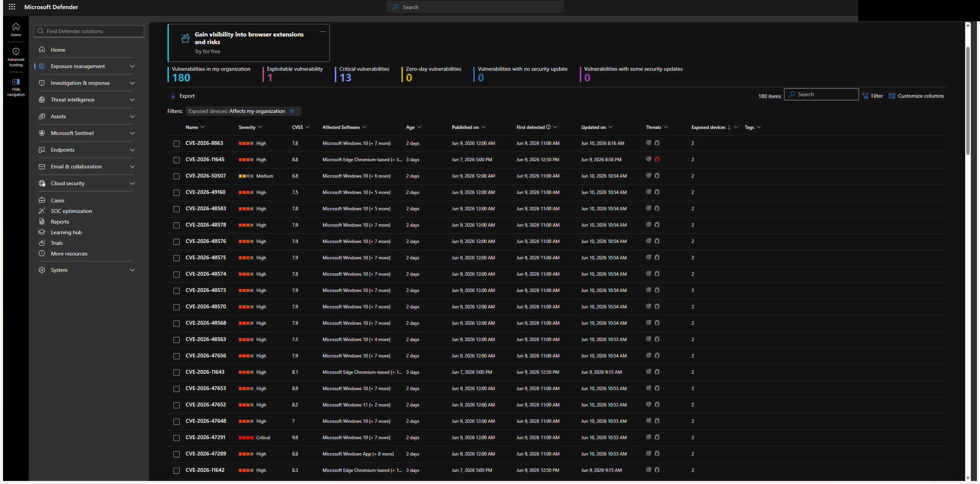This screenshot has width=980, height=484.
Task: Open the app launcher waffle icon
Action: [x=12, y=7]
